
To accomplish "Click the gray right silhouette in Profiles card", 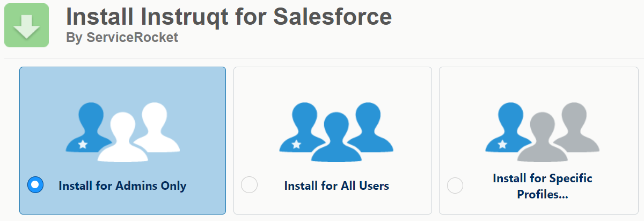I will 576,127.
